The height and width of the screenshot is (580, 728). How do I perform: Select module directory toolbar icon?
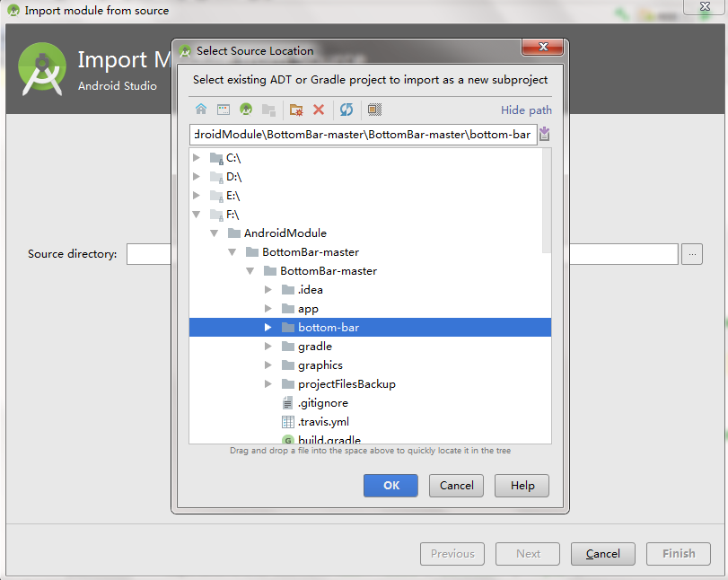tap(268, 110)
